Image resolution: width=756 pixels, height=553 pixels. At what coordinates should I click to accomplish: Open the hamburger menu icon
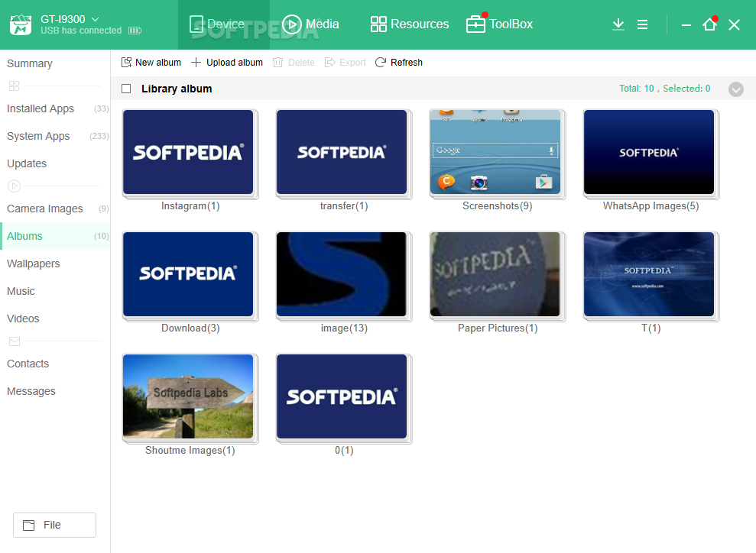[x=642, y=24]
